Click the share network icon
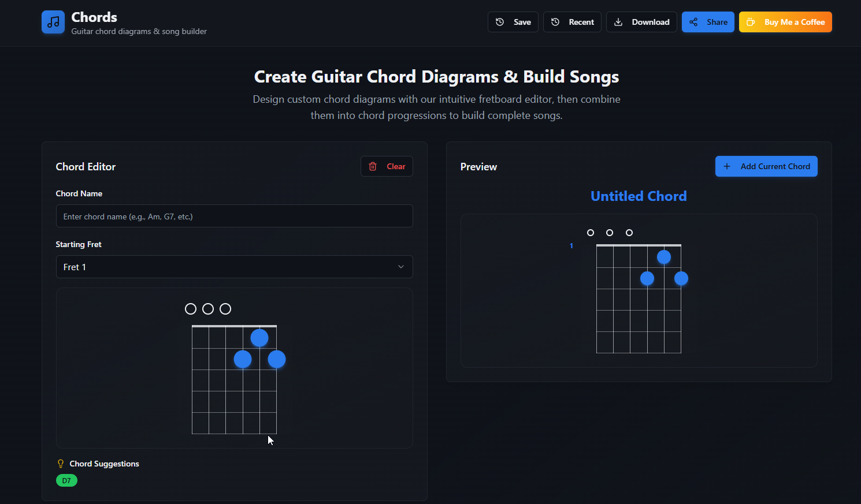The height and width of the screenshot is (504, 861). point(693,22)
